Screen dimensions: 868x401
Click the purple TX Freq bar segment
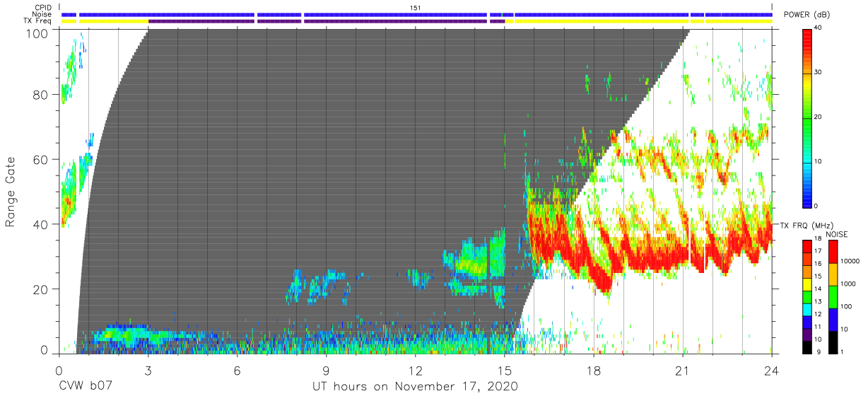point(326,21)
